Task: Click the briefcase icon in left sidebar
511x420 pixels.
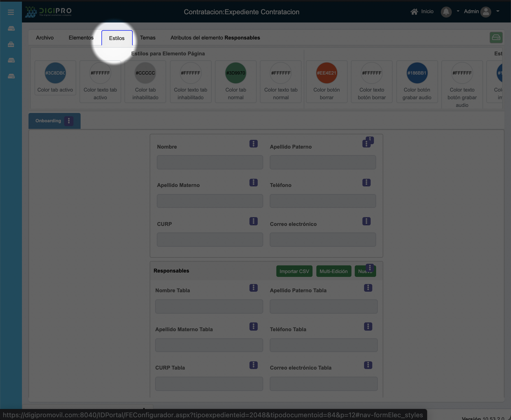Action: click(11, 44)
